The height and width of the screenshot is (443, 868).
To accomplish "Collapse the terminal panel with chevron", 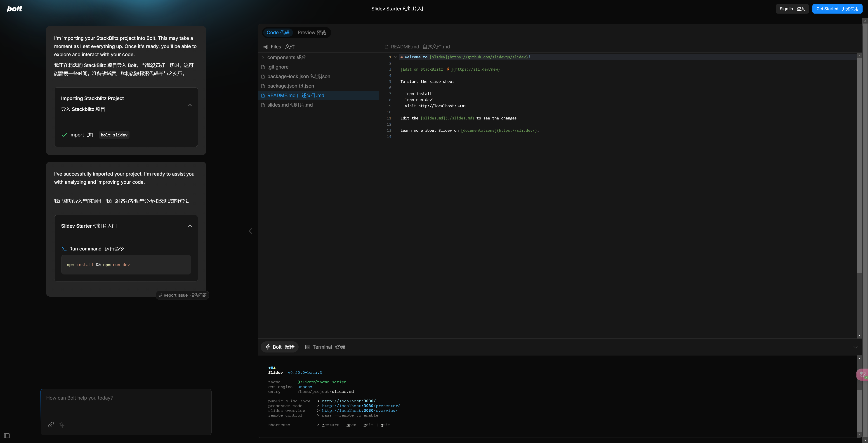I will click(x=856, y=347).
